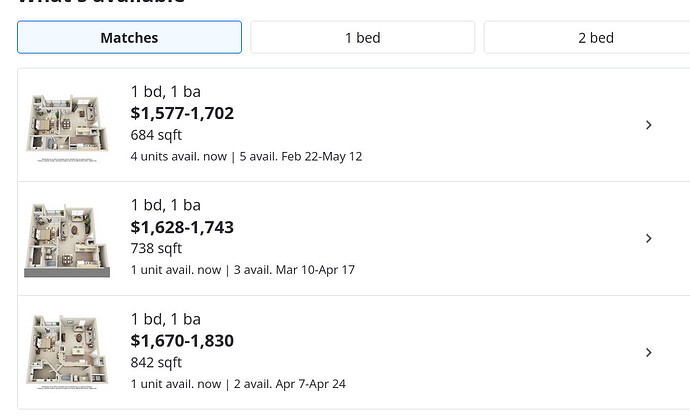This screenshot has width=690, height=418.
Task: Click '1 bd, 1 ba' heading above $1,577-1,702
Action: pos(166,92)
